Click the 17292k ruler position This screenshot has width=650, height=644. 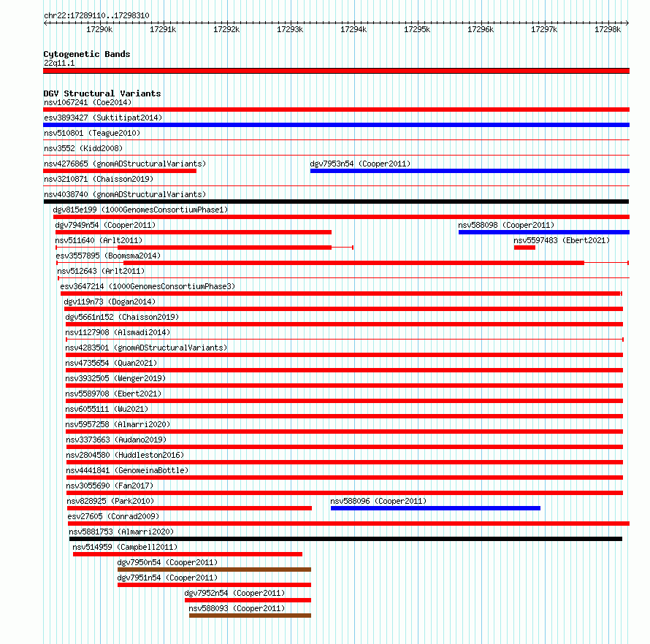[226, 29]
